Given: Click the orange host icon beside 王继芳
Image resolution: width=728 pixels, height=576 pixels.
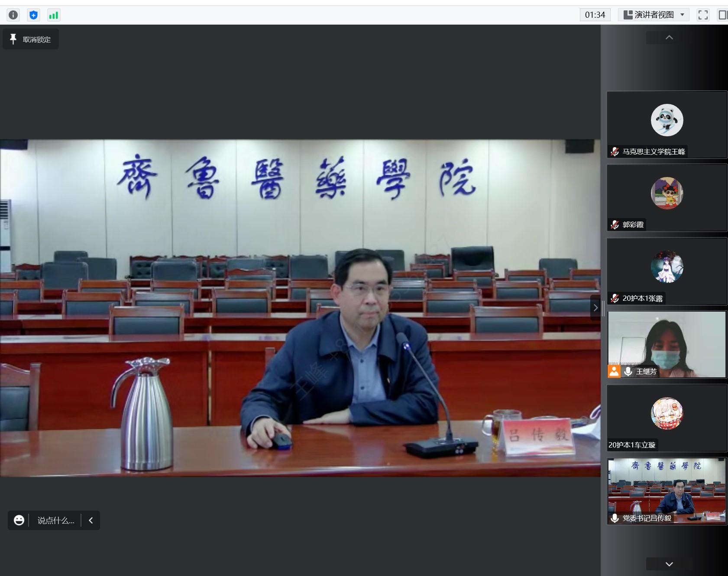Looking at the screenshot, I should 614,371.
